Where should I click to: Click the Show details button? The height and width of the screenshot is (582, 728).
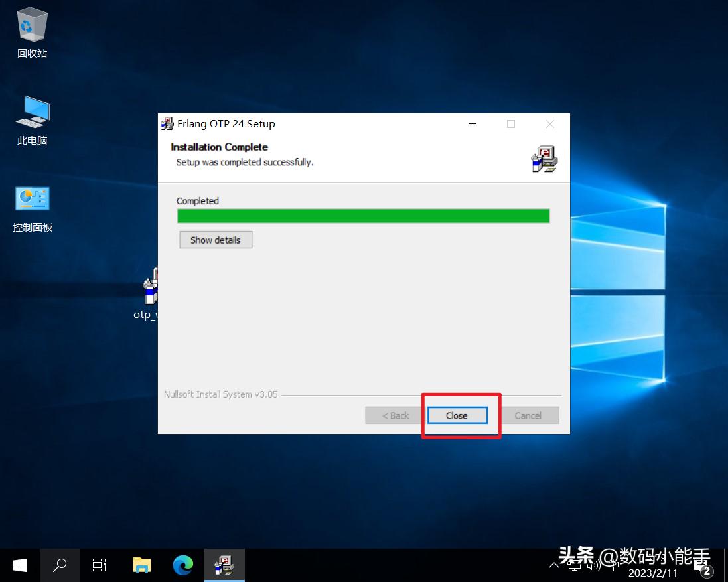click(216, 240)
